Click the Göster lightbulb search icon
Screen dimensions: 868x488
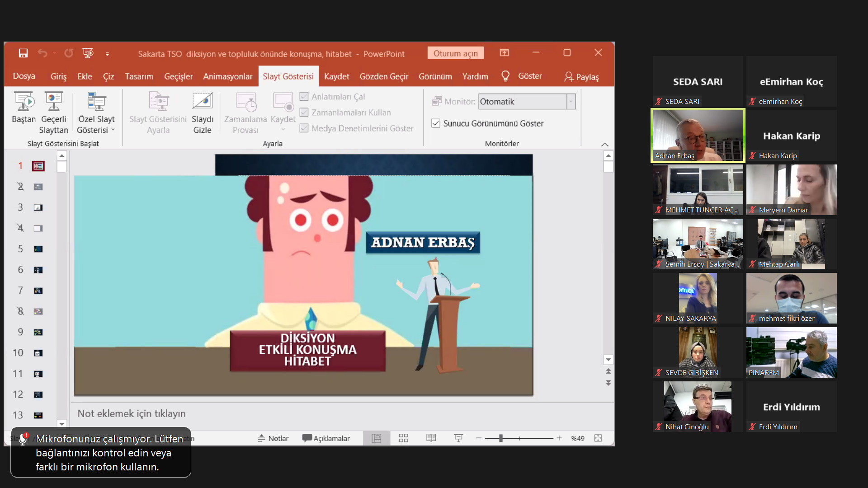click(505, 76)
